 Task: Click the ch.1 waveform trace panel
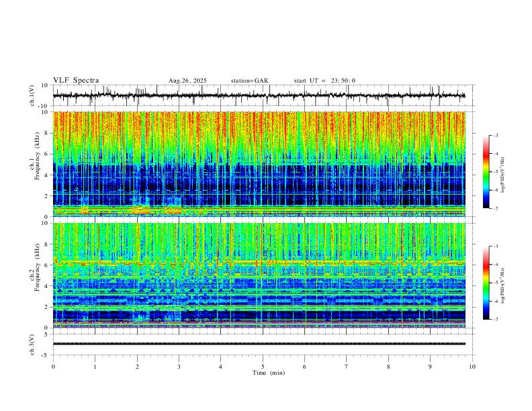(x=263, y=95)
